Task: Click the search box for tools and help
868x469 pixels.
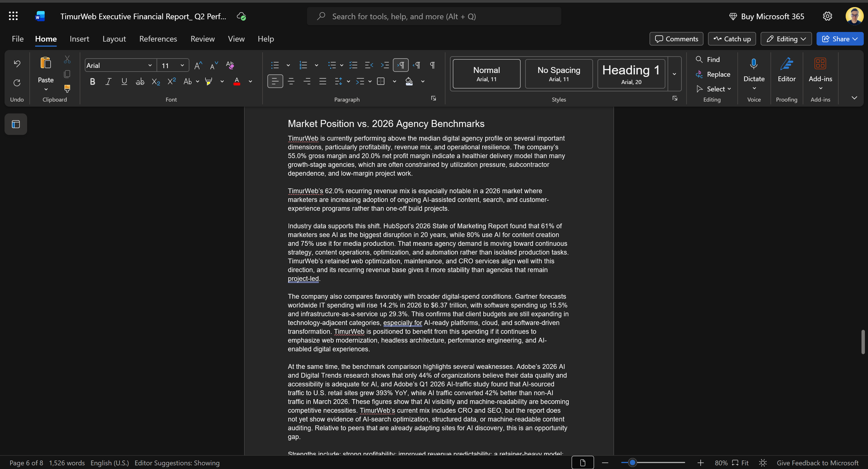Action: click(434, 16)
